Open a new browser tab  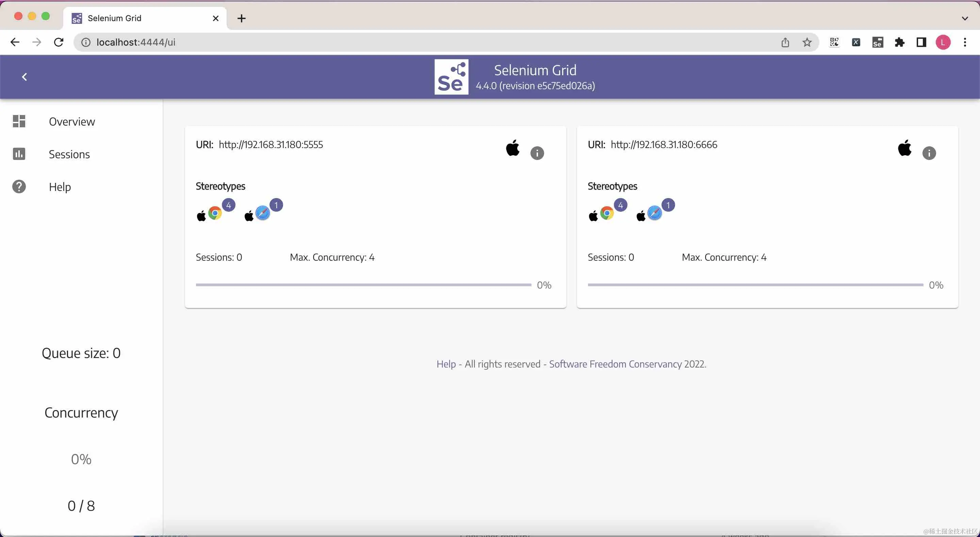[x=241, y=18]
